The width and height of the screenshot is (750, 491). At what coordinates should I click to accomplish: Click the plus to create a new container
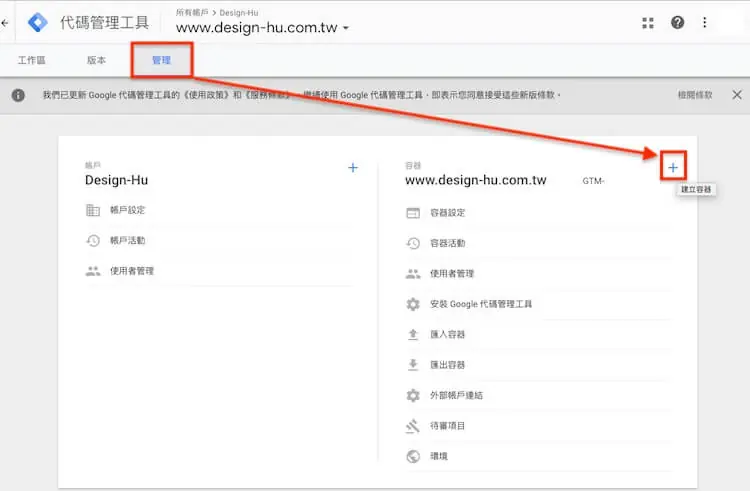click(673, 167)
